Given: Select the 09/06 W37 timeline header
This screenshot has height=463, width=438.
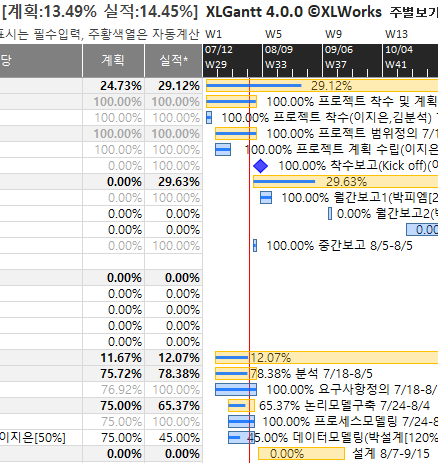Looking at the screenshot, I should (x=352, y=61).
